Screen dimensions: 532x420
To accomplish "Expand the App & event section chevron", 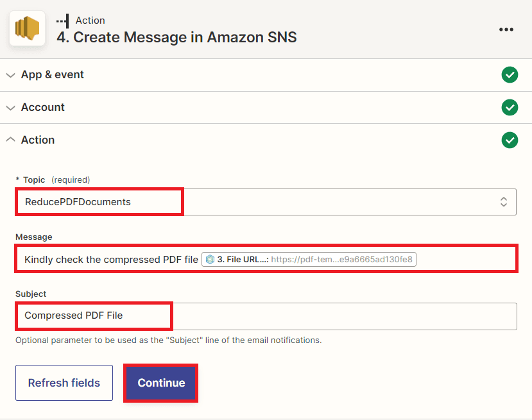I will (10, 74).
